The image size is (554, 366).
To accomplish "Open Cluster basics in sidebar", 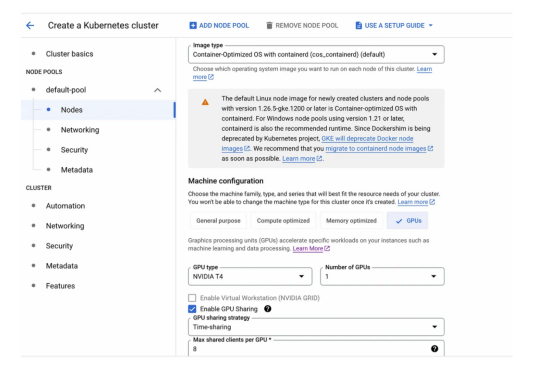I will (69, 54).
